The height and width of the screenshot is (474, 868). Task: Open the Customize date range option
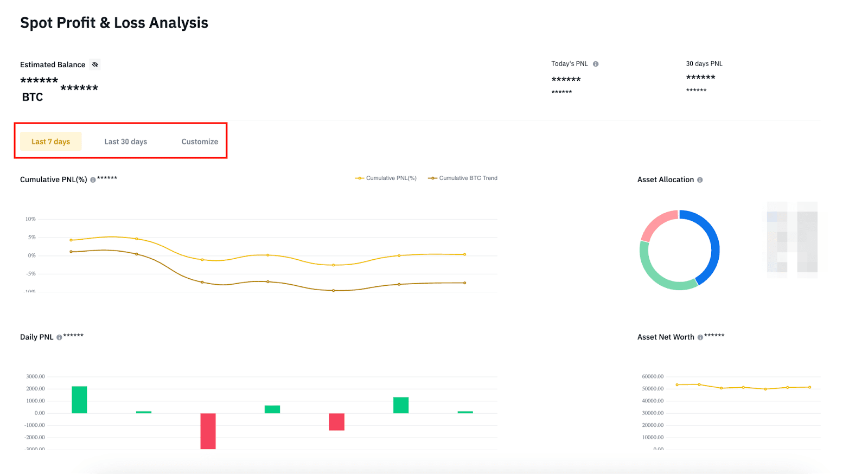pos(200,142)
